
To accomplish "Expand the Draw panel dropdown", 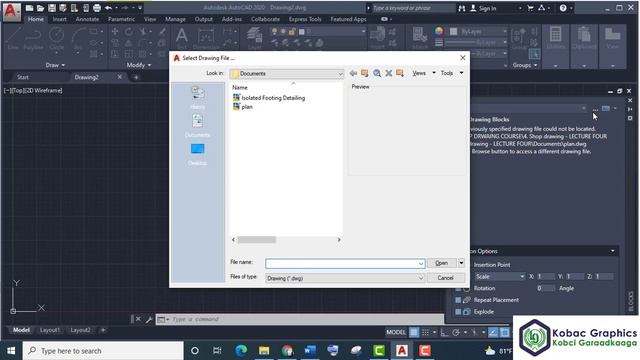I will [55, 65].
